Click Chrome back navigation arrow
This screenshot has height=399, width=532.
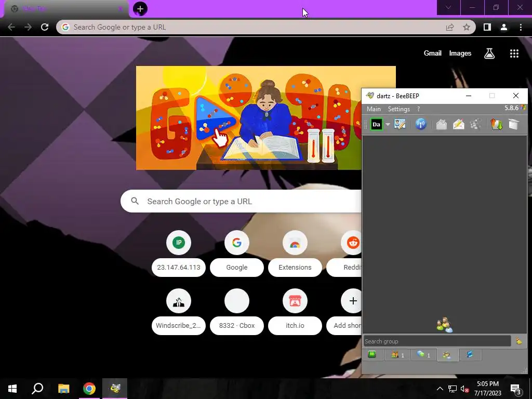point(11,27)
